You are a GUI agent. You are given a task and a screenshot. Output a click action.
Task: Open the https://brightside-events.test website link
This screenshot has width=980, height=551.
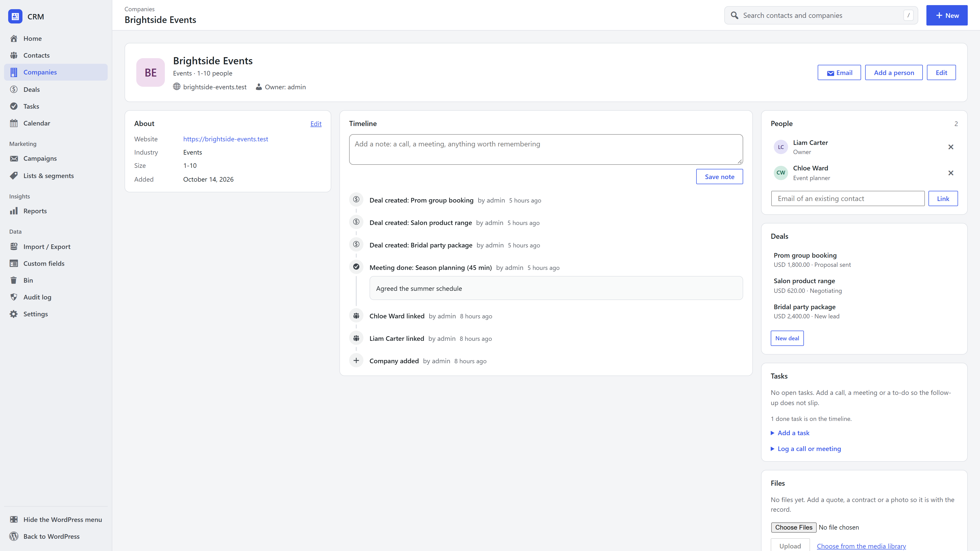226,139
